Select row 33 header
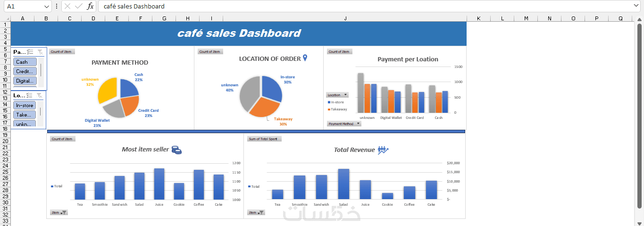 click(5, 221)
